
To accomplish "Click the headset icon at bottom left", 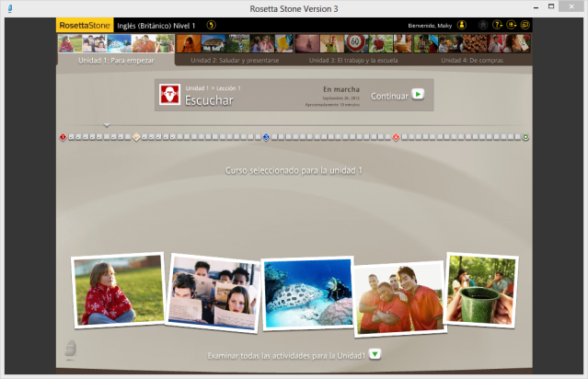I will (71, 350).
